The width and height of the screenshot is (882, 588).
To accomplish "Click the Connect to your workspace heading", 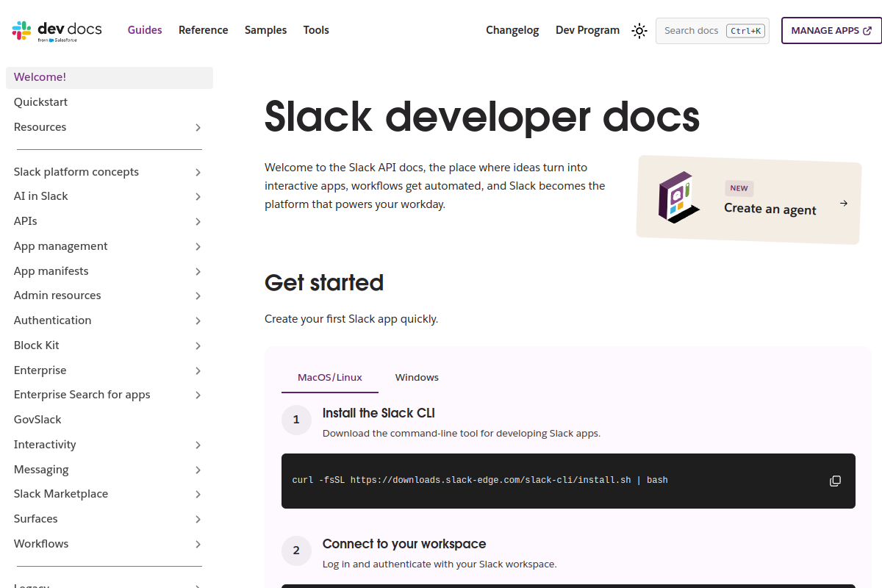I will (404, 544).
